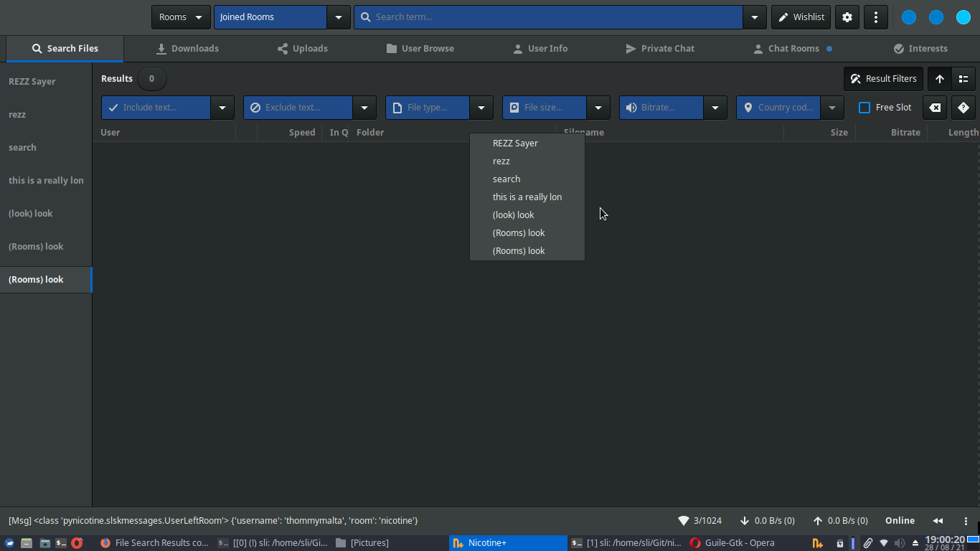Open the Preferences gear icon
Viewport: 980px width, 551px height.
coord(847,17)
